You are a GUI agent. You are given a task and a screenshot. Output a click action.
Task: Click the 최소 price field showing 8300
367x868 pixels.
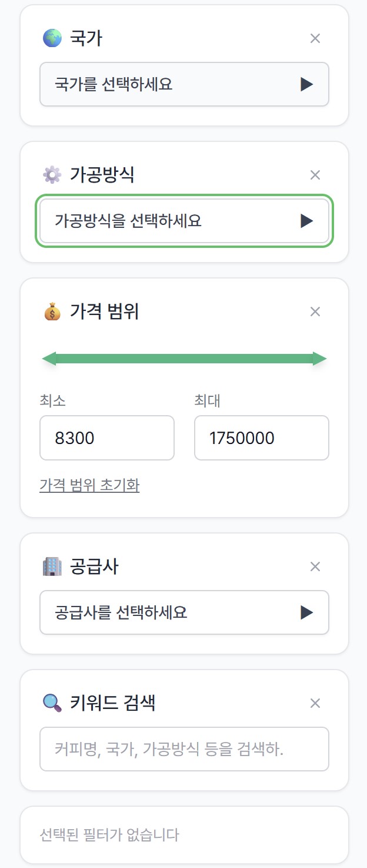click(107, 438)
